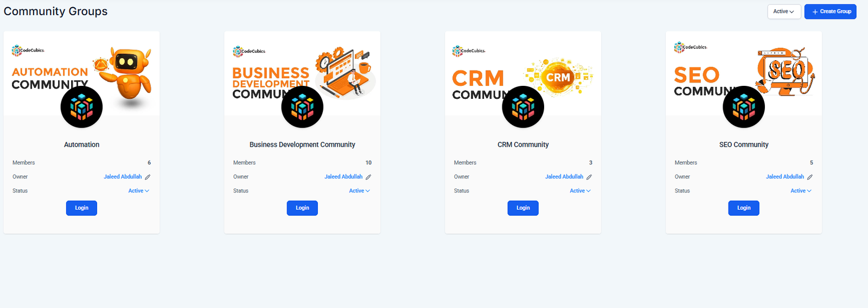Click the pencil edit icon on Automation card
This screenshot has height=308, width=868.
coord(148,177)
